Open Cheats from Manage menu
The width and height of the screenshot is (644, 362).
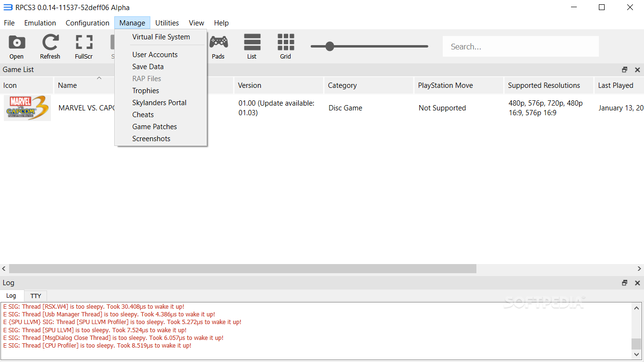[x=161, y=115]
